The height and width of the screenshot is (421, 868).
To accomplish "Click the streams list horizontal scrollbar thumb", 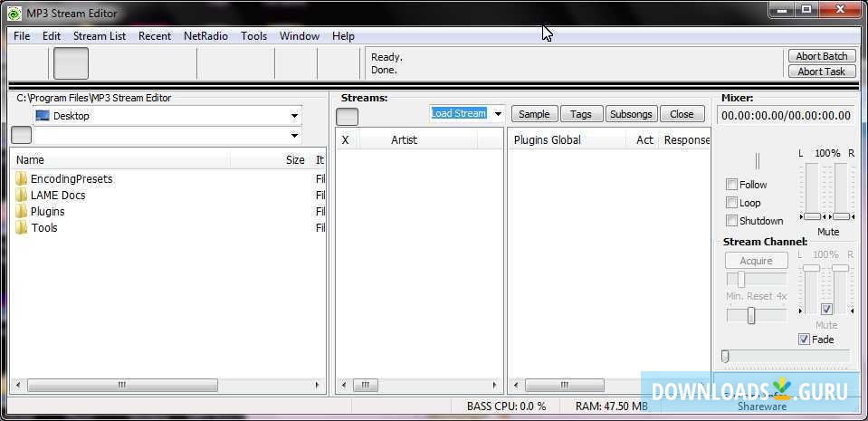I will [366, 385].
